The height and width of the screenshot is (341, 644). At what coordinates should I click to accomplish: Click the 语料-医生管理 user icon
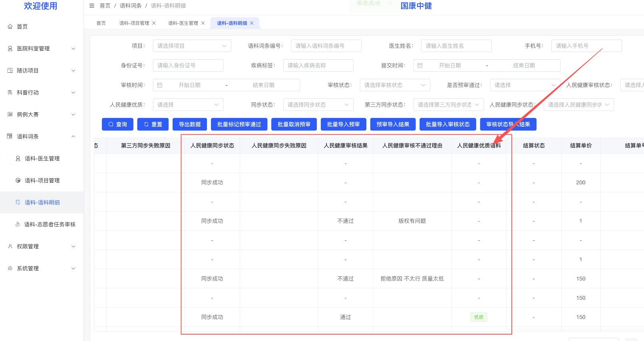click(18, 158)
